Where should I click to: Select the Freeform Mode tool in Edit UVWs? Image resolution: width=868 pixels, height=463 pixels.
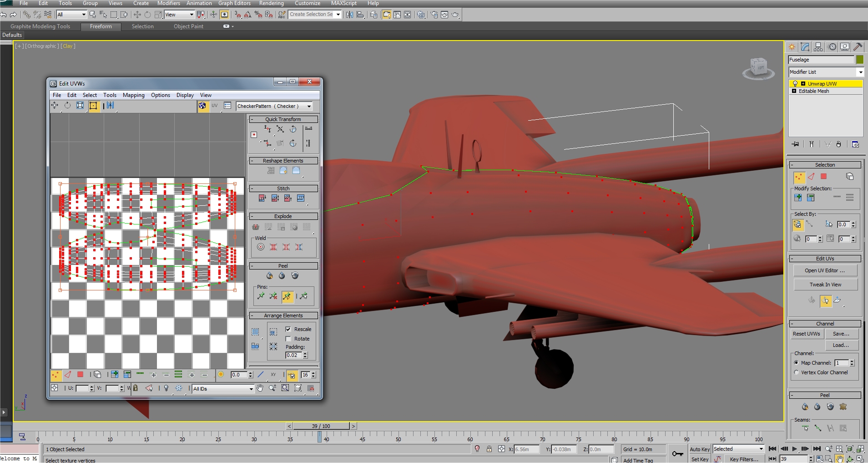pos(94,106)
